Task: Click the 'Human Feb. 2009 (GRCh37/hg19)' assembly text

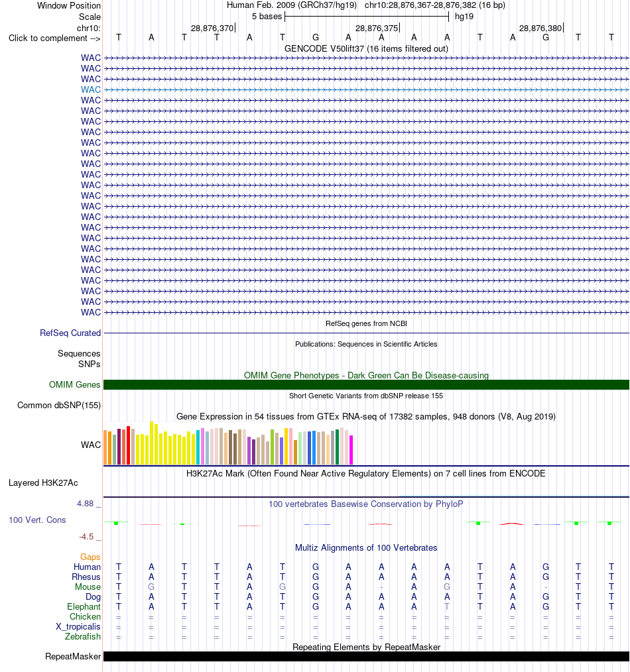Action: click(x=292, y=5)
